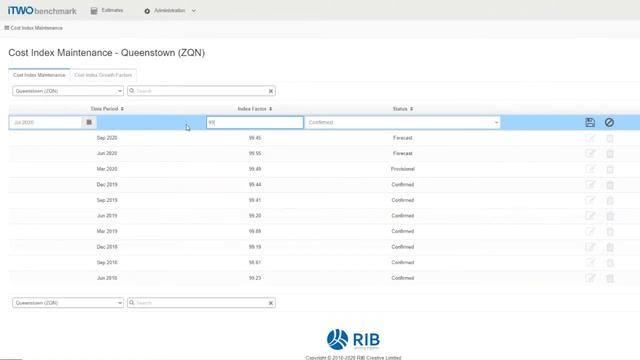Expand the Administration menu chevron
The width and height of the screenshot is (640, 360).
[193, 11]
